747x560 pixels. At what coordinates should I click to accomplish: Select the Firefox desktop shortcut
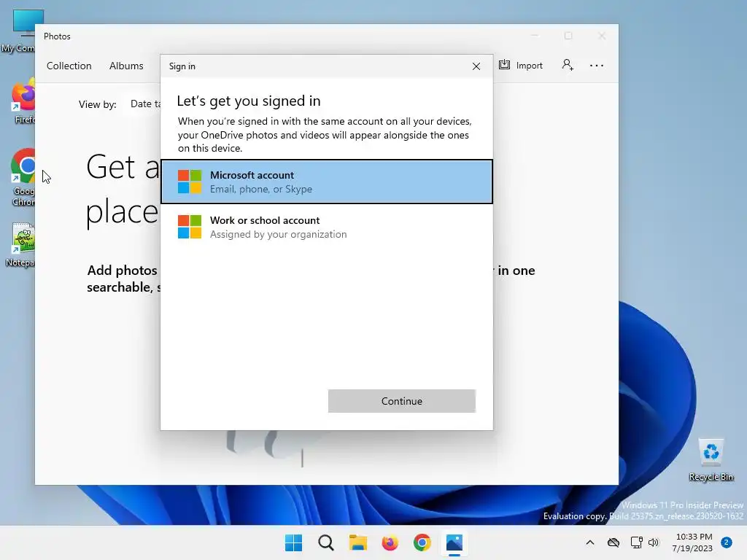[x=22, y=101]
